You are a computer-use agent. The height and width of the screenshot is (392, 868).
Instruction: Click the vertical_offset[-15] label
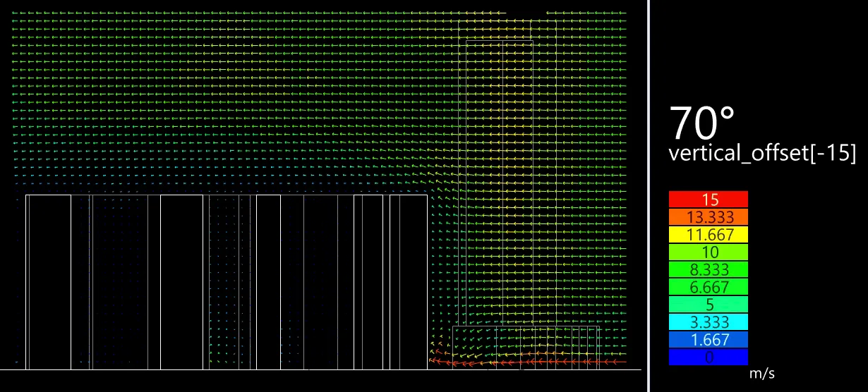click(763, 153)
